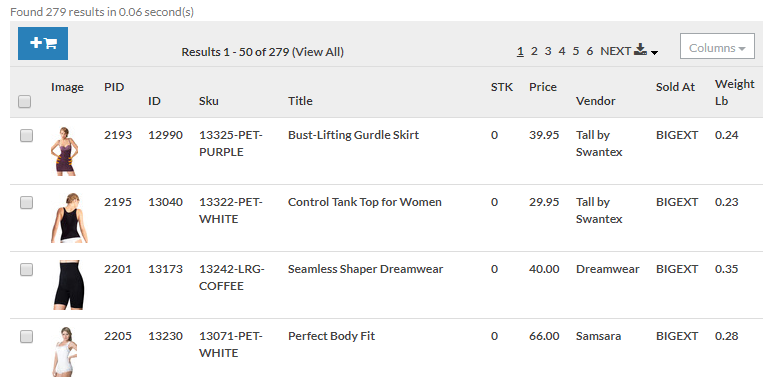
Task: Sort by the Sku column header
Action: click(209, 101)
